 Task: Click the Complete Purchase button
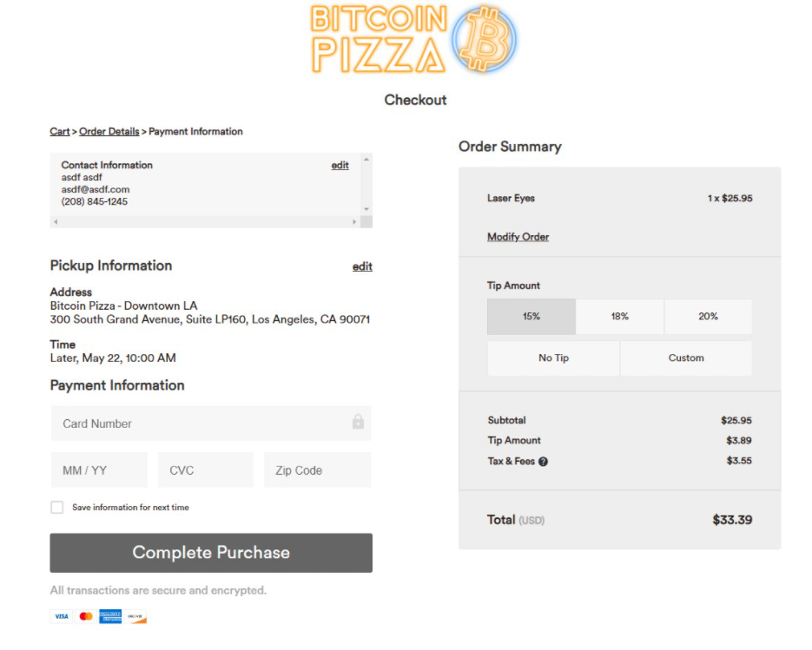point(211,553)
